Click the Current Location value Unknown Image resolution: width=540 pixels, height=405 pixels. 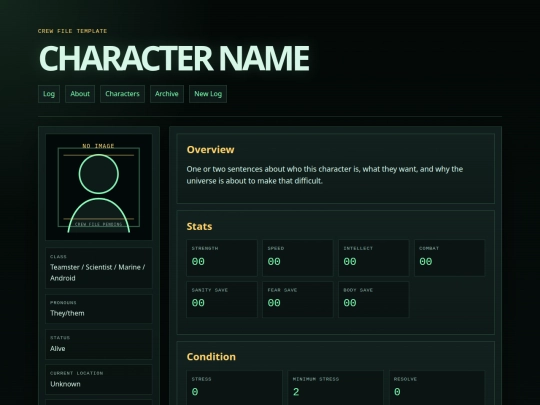click(x=65, y=384)
